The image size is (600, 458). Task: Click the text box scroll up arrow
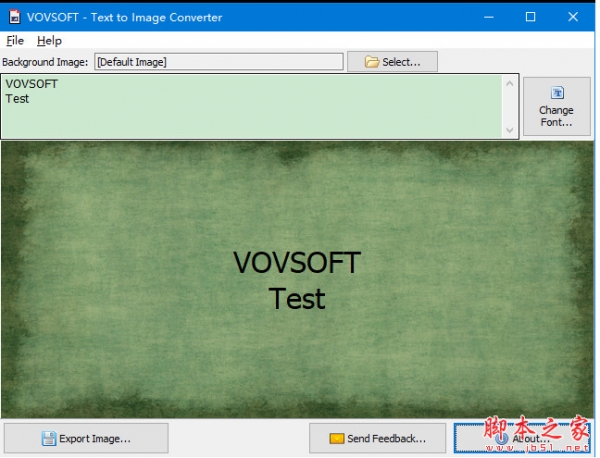tap(510, 83)
